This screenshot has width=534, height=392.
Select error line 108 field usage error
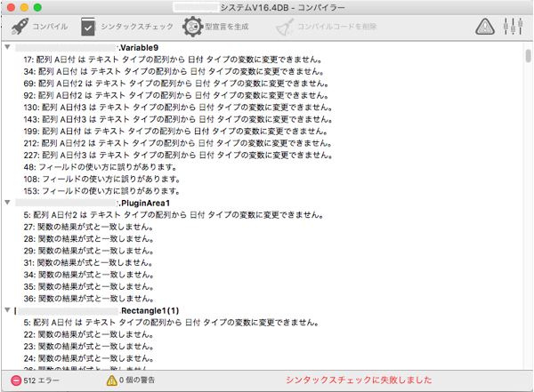pyautogui.click(x=101, y=180)
